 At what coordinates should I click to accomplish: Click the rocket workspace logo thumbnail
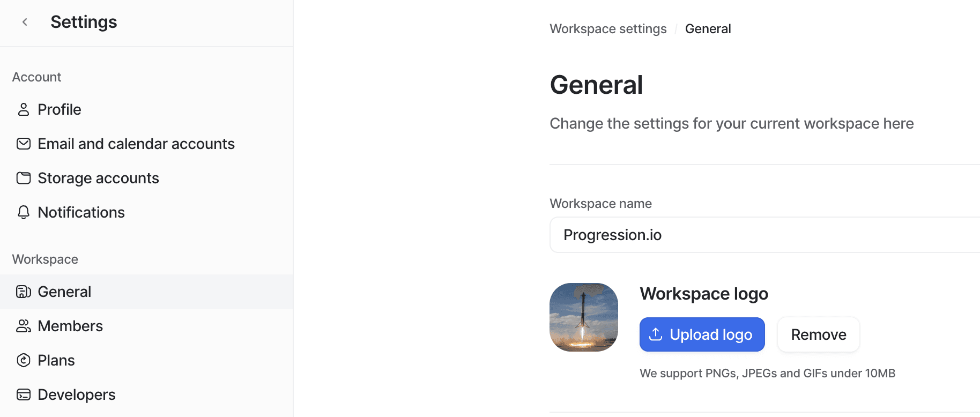click(x=583, y=317)
